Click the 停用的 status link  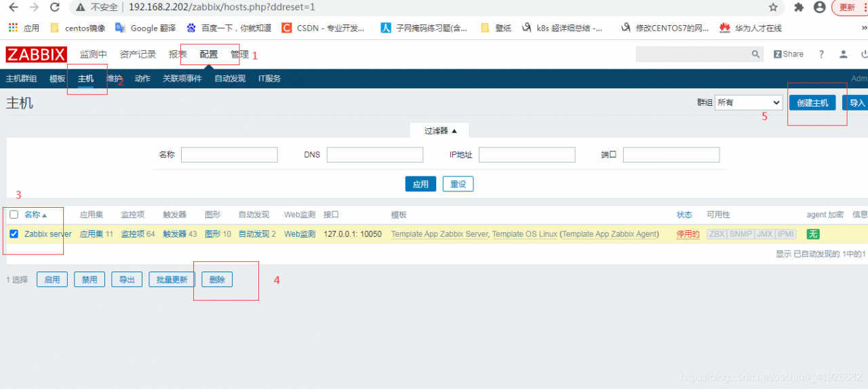[688, 234]
